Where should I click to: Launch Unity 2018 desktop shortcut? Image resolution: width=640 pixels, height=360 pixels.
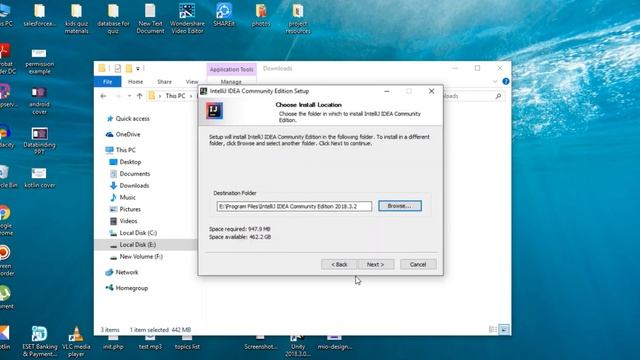click(x=298, y=347)
